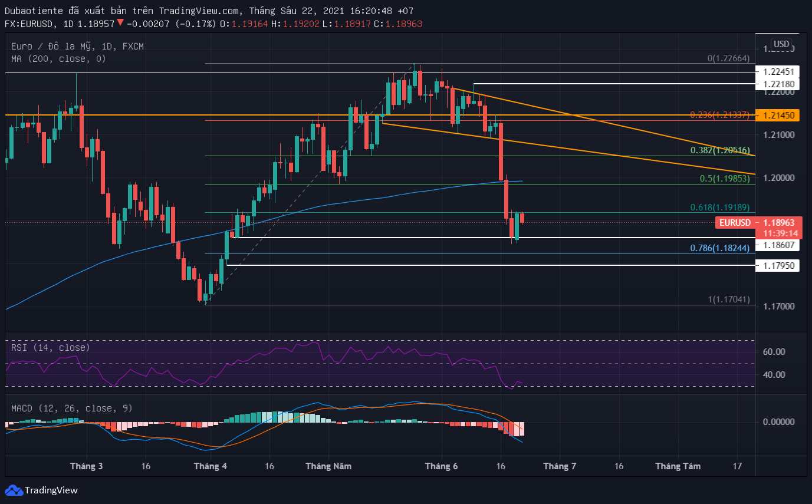Select the Fibonacci 0.618(1.19189) level label
This screenshot has width=812, height=504.
(x=720, y=207)
